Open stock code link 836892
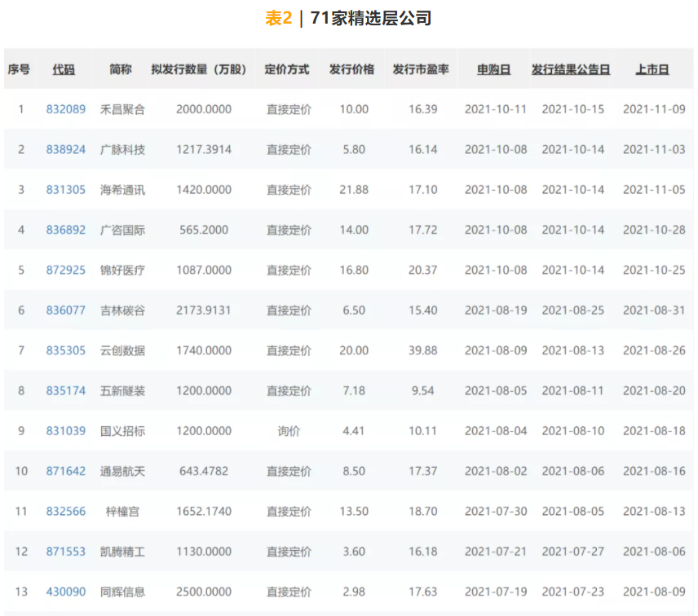This screenshot has width=698, height=616. 66,230
